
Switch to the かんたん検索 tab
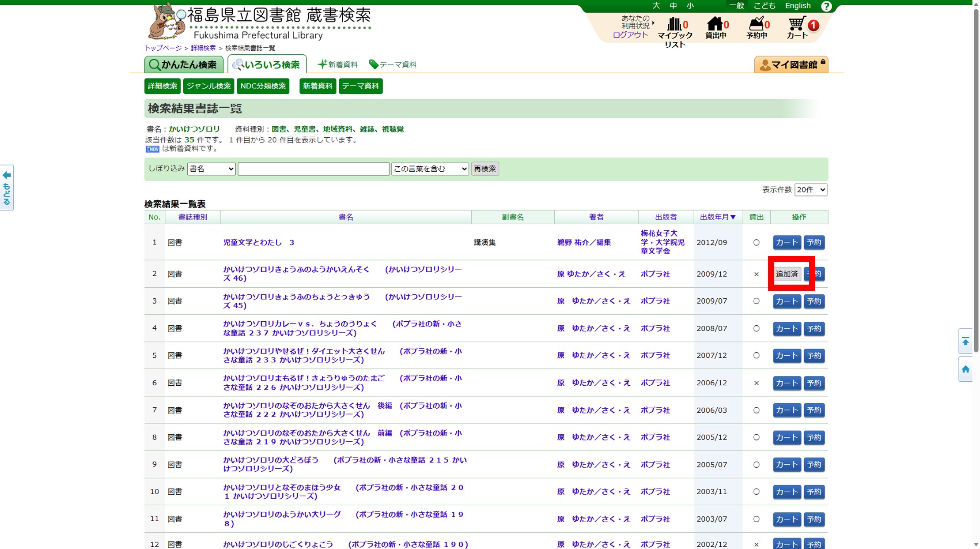(x=184, y=65)
